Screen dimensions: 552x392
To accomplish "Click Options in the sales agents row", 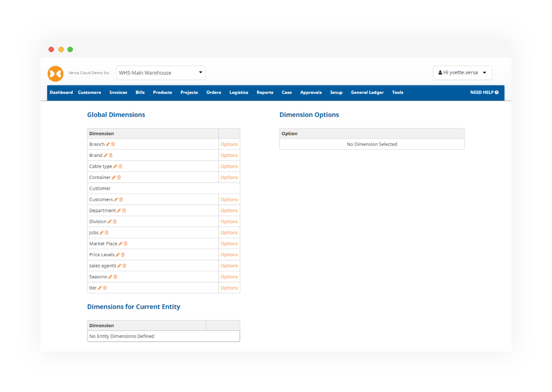I will tap(229, 266).
